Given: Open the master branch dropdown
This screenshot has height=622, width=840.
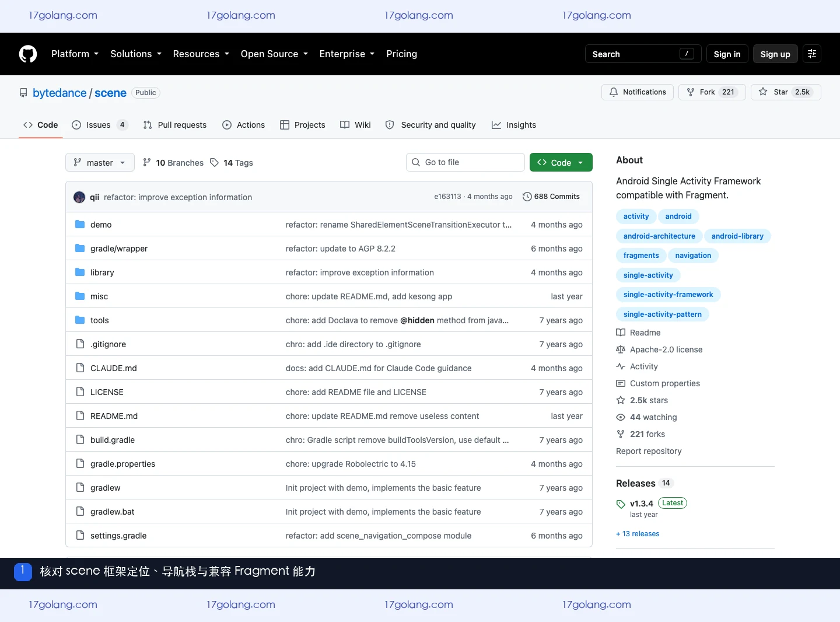Looking at the screenshot, I should pos(100,162).
